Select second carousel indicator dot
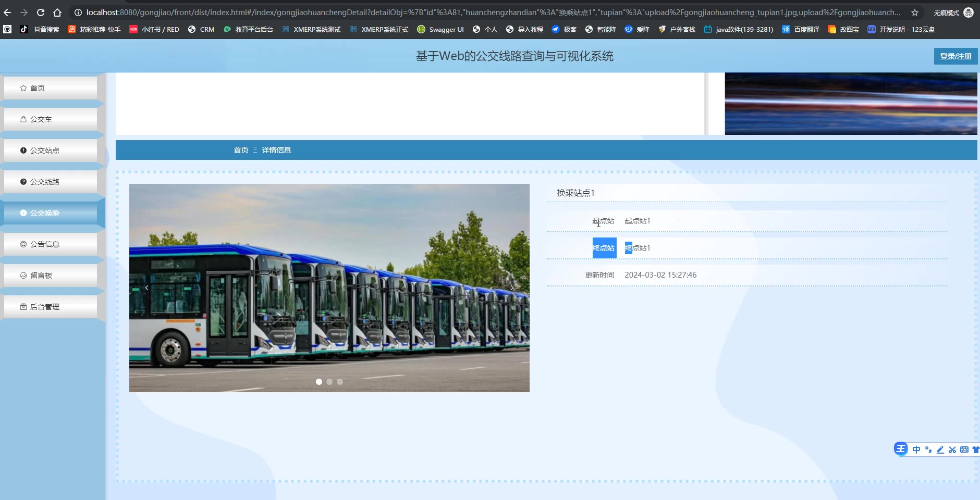 coord(329,382)
